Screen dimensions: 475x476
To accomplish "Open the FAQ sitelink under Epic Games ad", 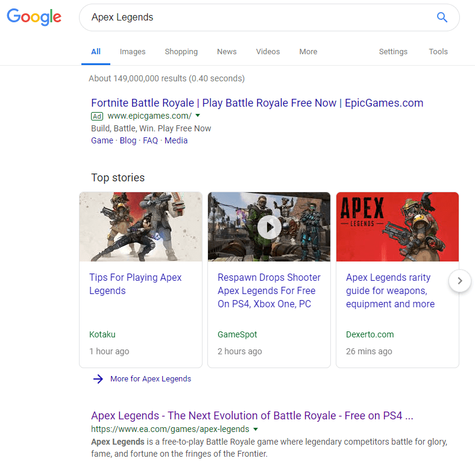I will [x=150, y=140].
